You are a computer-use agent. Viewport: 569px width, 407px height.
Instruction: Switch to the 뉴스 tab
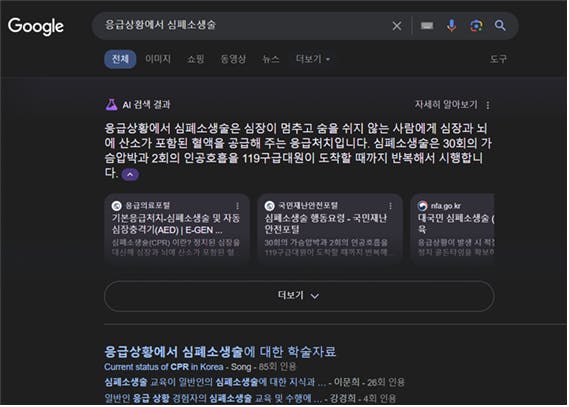coord(271,59)
